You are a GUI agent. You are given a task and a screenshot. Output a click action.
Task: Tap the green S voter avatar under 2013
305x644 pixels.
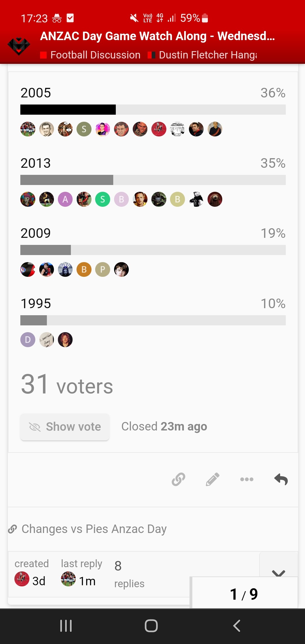tap(103, 199)
